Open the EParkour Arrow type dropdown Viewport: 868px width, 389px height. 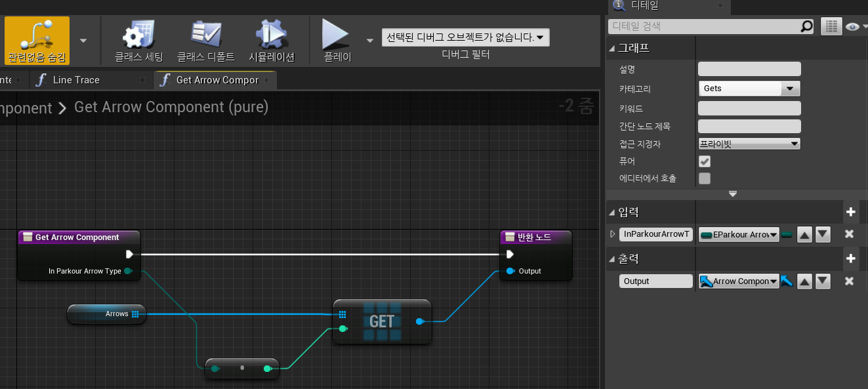tap(739, 234)
